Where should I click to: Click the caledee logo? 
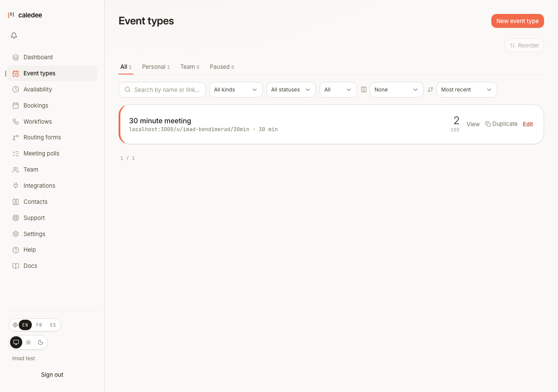tap(25, 15)
